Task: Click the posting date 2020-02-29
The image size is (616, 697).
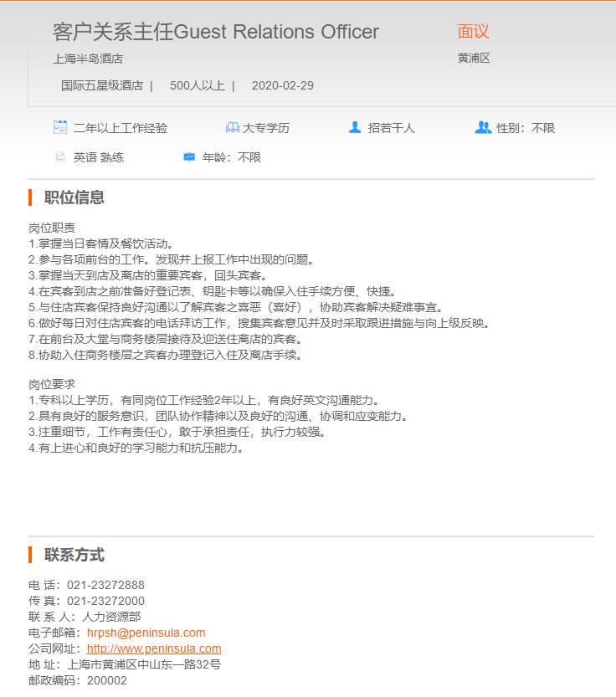Action: (x=282, y=85)
